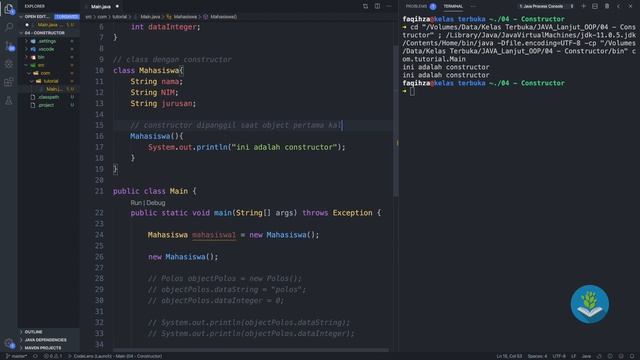Close the terminal panel
Screen dimensions: 640x360
pyautogui.click(x=630, y=6)
